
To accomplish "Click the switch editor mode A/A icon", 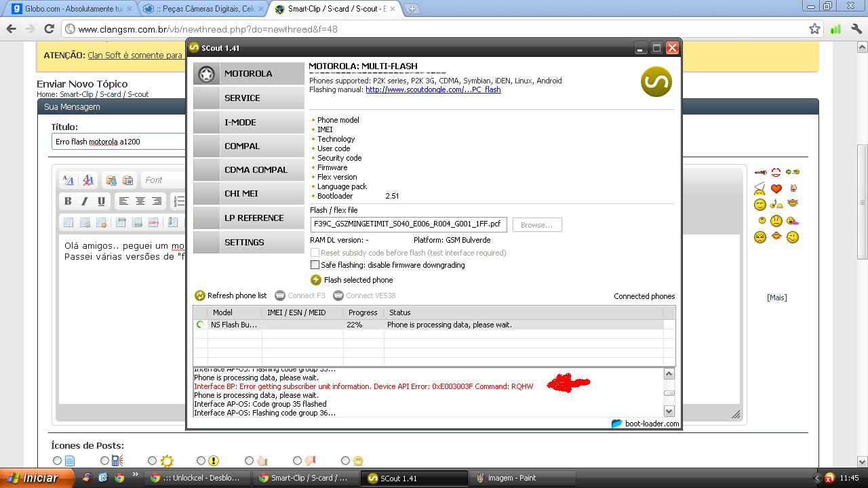I will coord(68,180).
